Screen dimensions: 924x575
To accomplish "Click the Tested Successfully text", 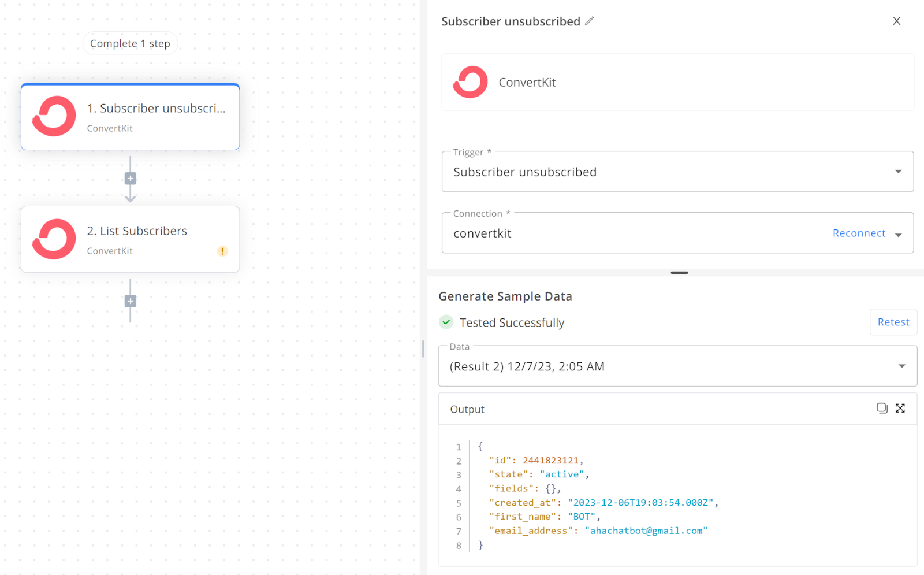I will tap(512, 322).
